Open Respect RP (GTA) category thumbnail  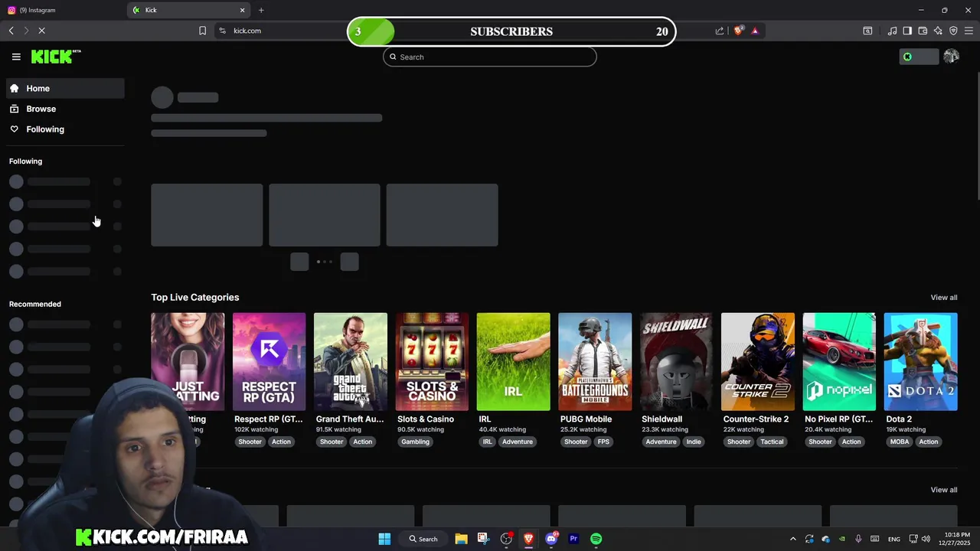[x=269, y=361]
